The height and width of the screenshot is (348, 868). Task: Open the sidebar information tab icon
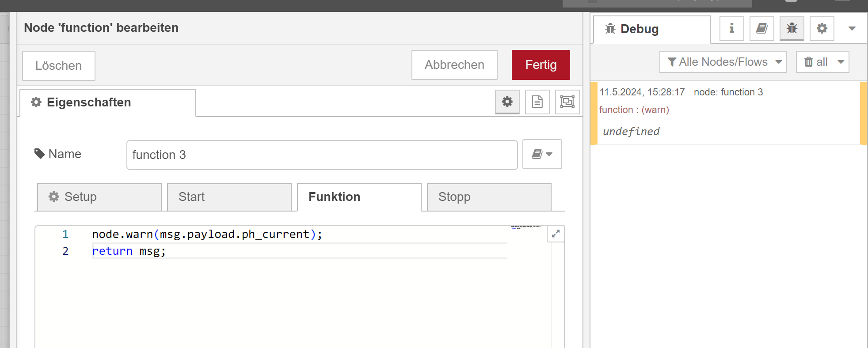tap(731, 29)
